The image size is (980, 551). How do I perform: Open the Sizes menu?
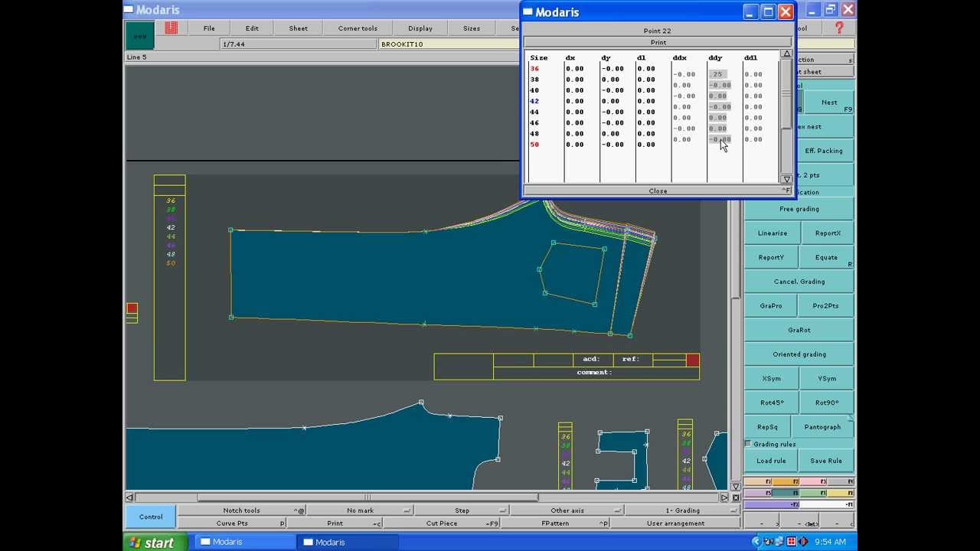coord(472,28)
